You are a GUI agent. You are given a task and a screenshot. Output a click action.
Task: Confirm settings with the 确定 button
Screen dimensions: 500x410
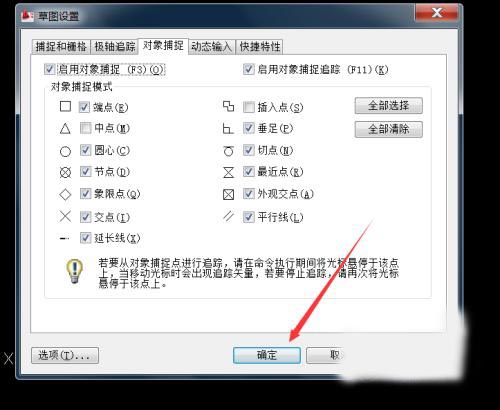coord(267,355)
